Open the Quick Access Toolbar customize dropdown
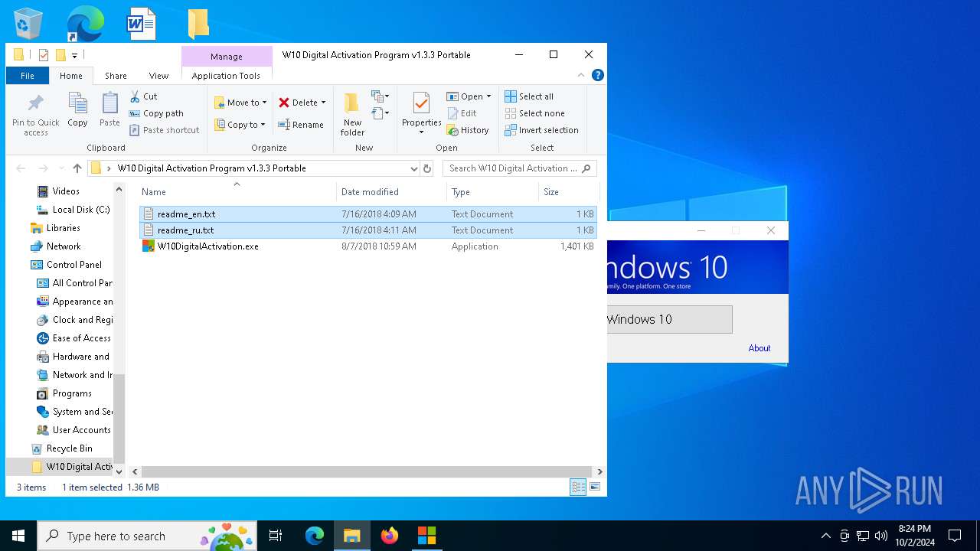 pyautogui.click(x=74, y=55)
